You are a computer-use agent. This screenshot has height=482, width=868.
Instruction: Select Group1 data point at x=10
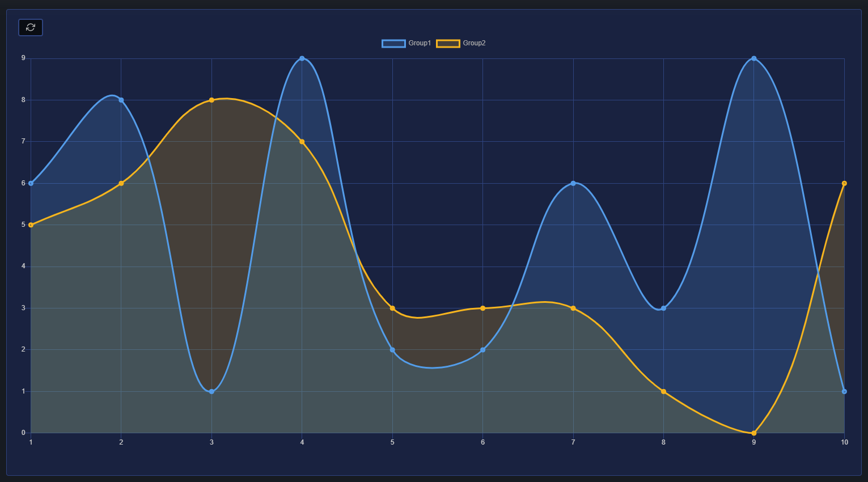[x=844, y=391]
